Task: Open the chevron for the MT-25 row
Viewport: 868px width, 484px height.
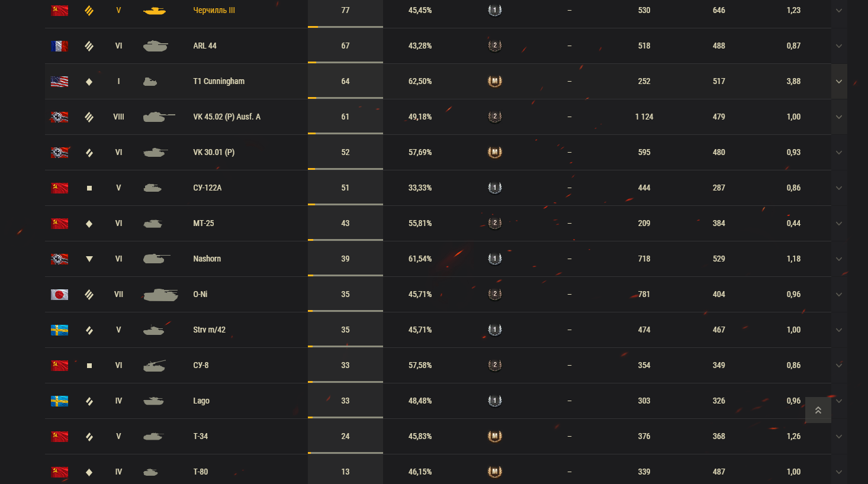Action: [839, 224]
